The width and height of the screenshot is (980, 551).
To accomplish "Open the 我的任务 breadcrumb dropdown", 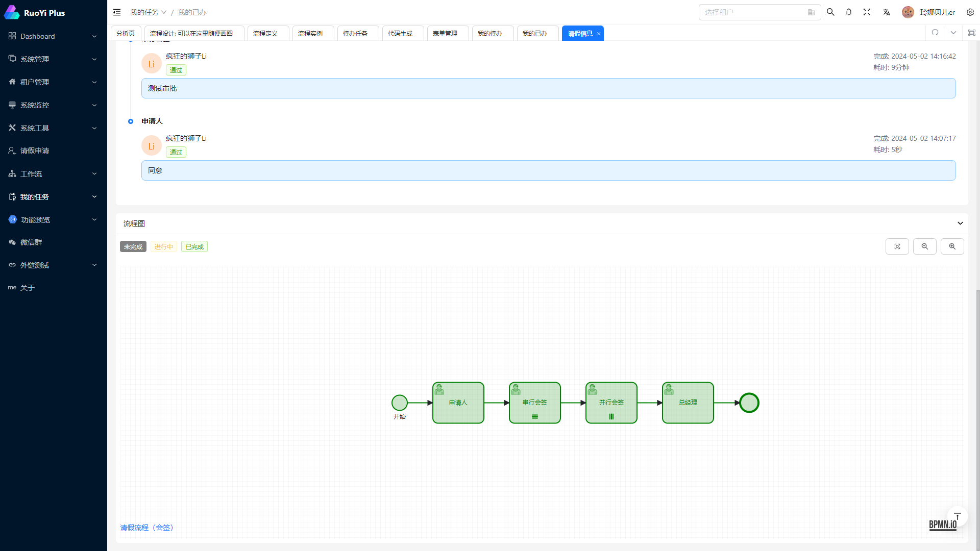I will coord(148,12).
